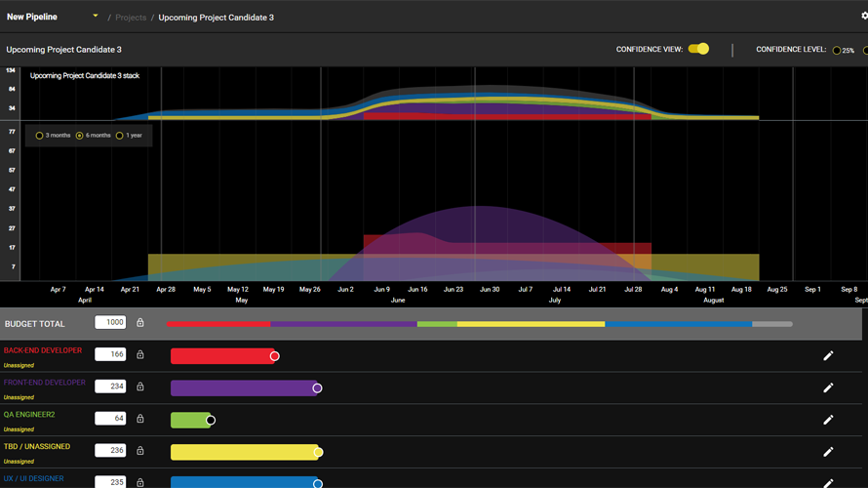Viewport: 868px width, 488px height.
Task: Edit UX / UI Designer budget value 235
Action: [x=110, y=482]
